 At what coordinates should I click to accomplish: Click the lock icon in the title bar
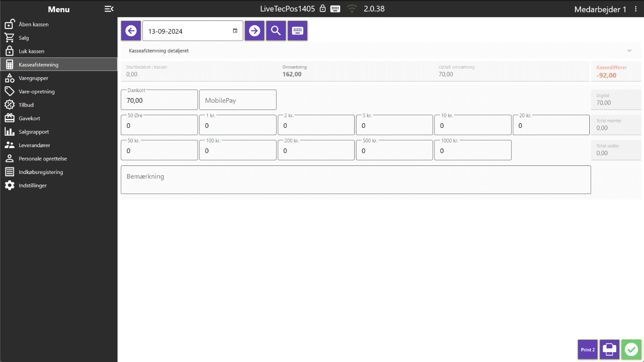point(323,9)
